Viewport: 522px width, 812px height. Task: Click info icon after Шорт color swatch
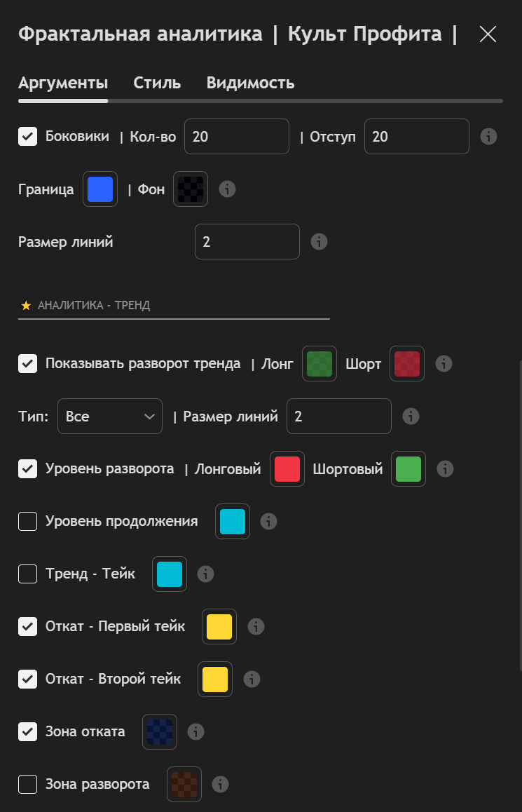444,363
